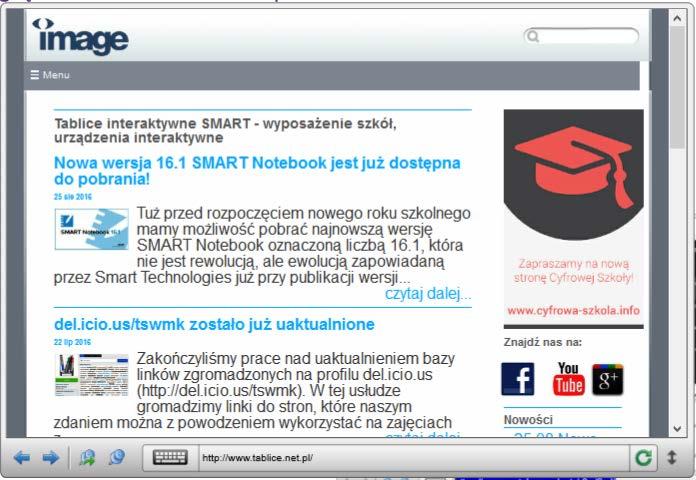This screenshot has height=480, width=696.
Task: Click the date '25 sie 2016'
Action: pyautogui.click(x=73, y=197)
